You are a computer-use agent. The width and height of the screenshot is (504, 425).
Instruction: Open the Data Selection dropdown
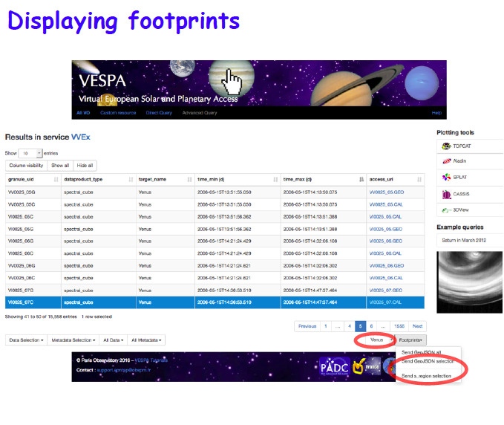click(27, 340)
